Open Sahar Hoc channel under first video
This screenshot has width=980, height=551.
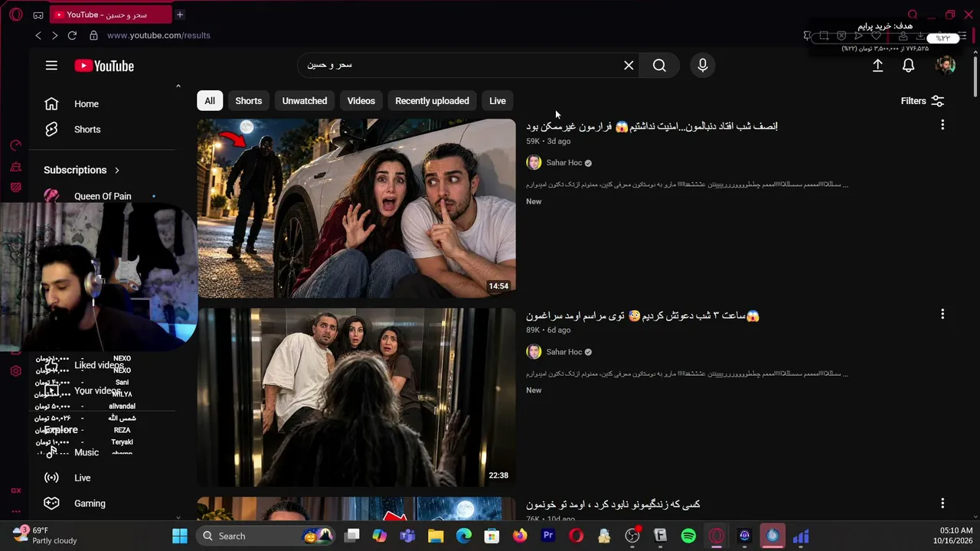pyautogui.click(x=564, y=163)
